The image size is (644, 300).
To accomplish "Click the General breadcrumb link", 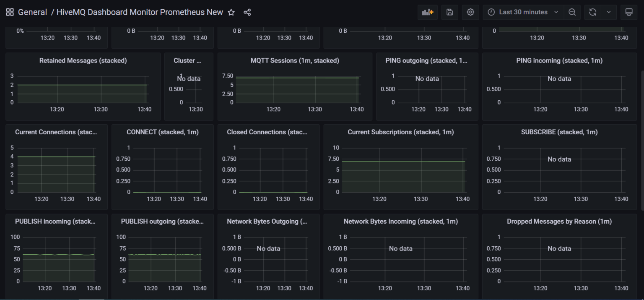I will pos(32,12).
